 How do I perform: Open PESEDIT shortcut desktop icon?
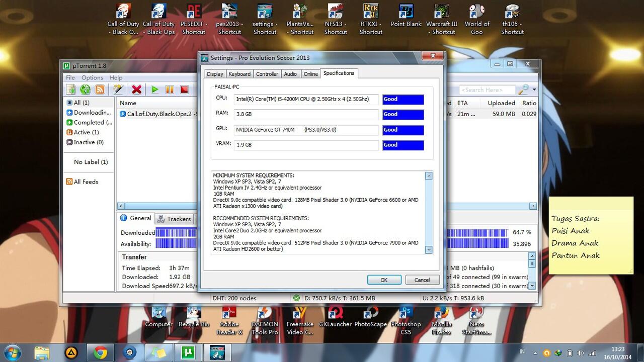point(194,20)
